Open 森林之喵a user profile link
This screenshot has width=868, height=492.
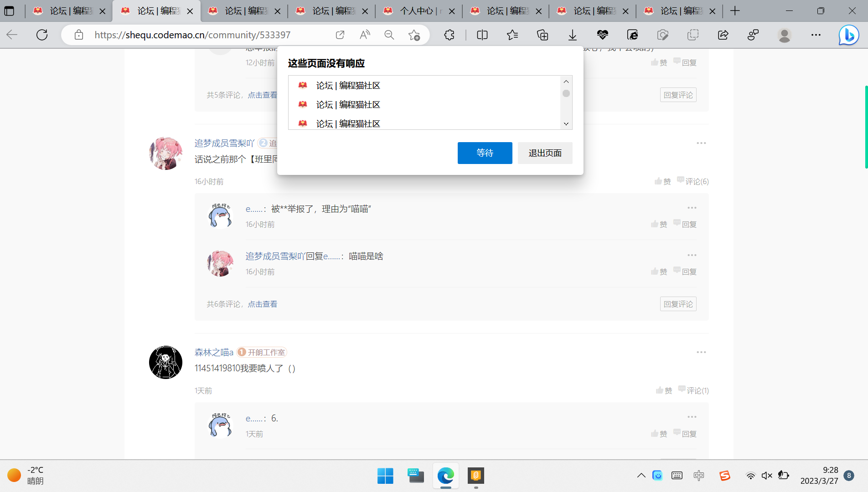coord(214,352)
